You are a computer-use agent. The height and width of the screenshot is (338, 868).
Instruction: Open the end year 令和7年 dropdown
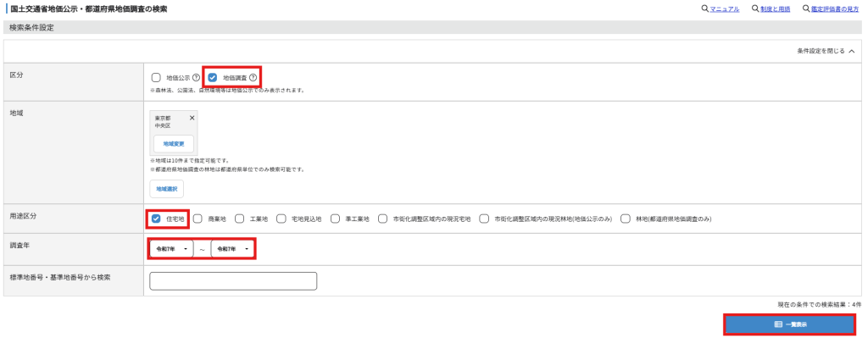pos(232,249)
